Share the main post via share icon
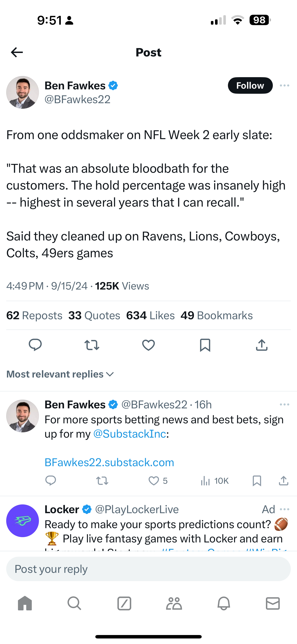The height and width of the screenshot is (644, 297). tap(262, 345)
